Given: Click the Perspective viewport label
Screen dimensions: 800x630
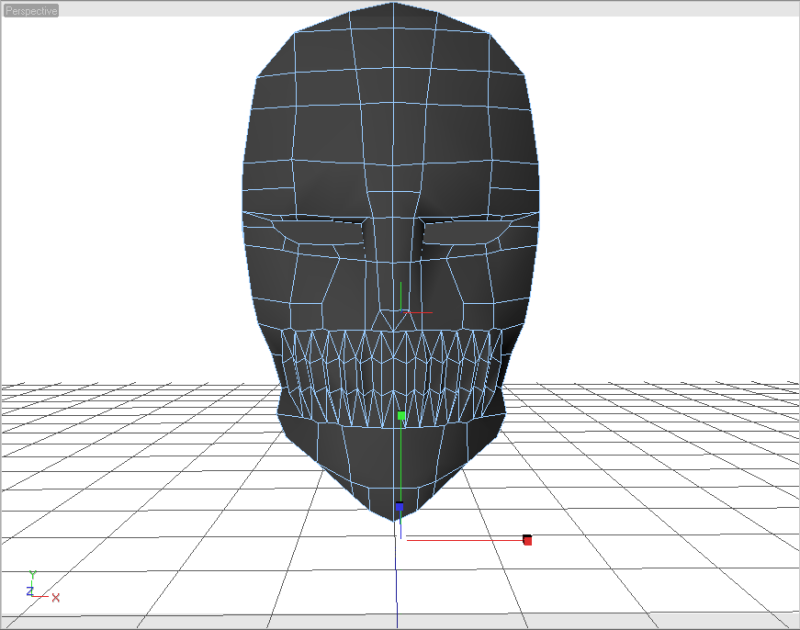Looking at the screenshot, I should 31,11.
